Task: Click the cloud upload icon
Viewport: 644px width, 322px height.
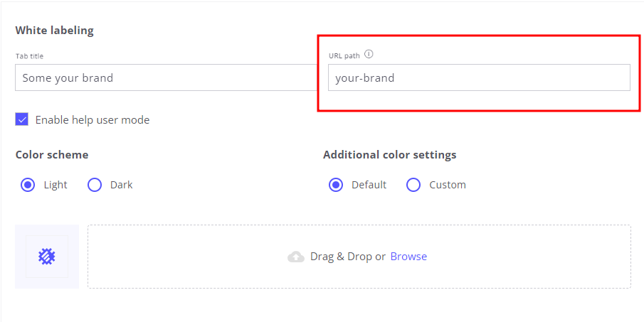Action: coord(296,257)
